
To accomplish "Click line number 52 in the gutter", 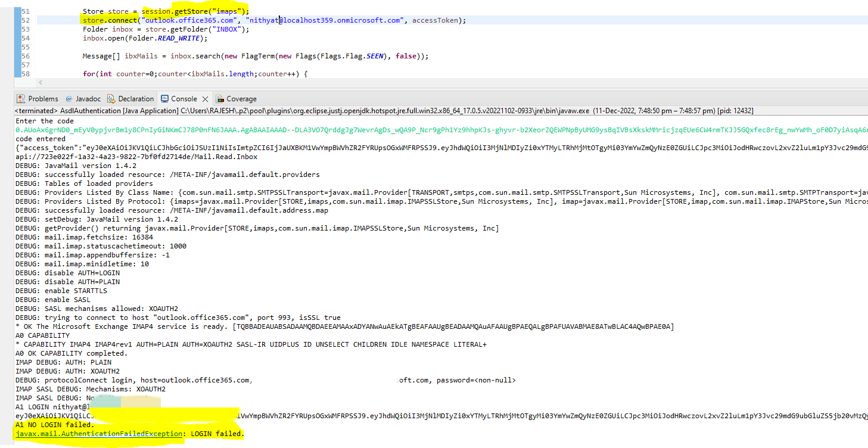I will click(x=26, y=20).
